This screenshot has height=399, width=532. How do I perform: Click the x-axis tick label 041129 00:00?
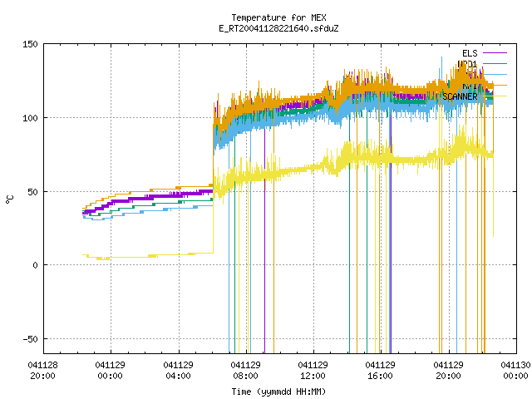click(110, 371)
